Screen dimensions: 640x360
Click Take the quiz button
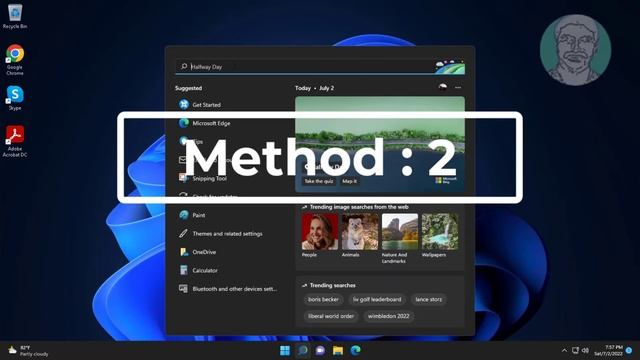coord(319,181)
